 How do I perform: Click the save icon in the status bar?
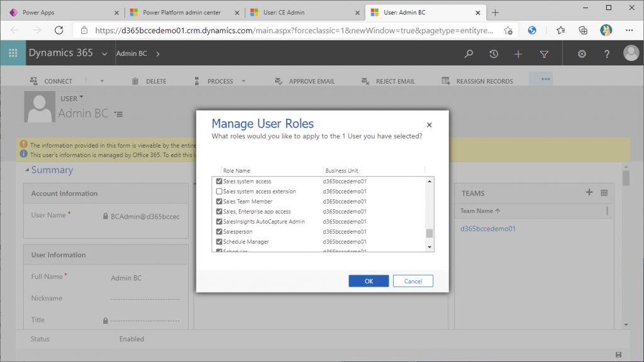click(619, 354)
